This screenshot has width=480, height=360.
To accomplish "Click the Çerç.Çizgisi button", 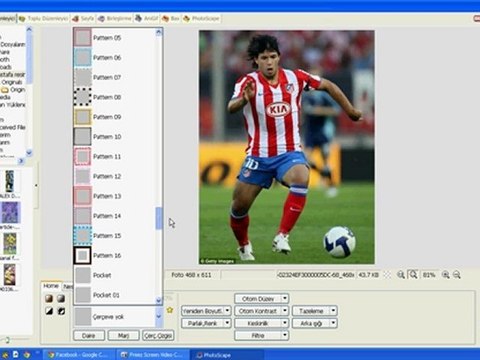I will coord(158,335).
